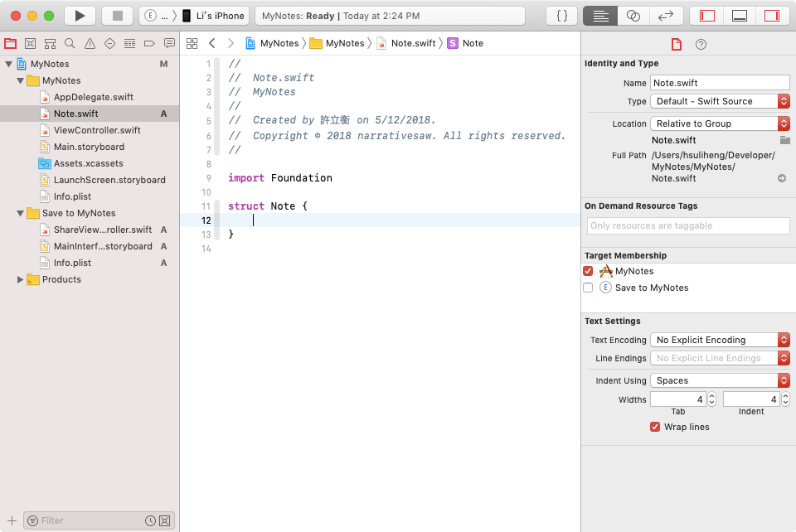This screenshot has width=796, height=532.
Task: Switch to the Assistant editor
Action: 633,16
